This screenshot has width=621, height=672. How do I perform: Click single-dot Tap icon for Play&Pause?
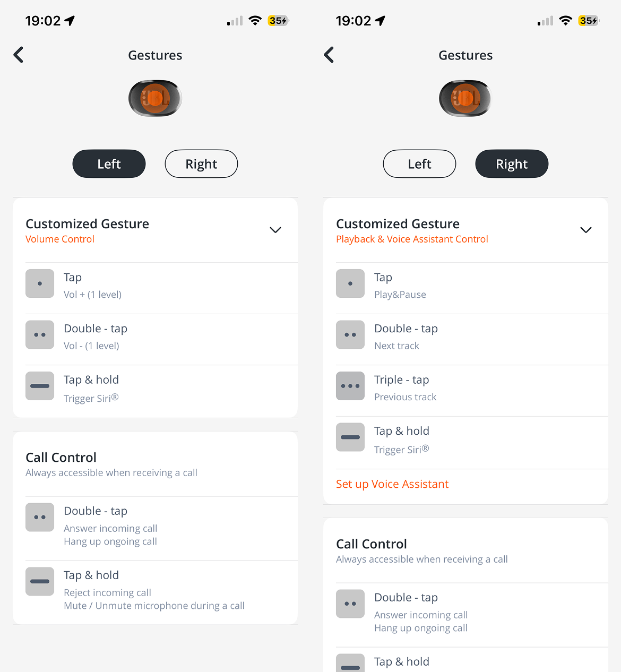click(x=350, y=283)
